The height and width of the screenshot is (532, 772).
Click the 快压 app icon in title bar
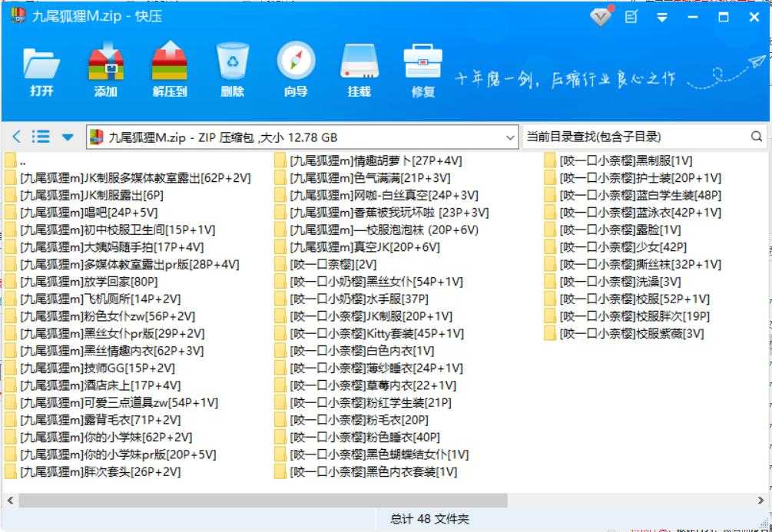18,16
